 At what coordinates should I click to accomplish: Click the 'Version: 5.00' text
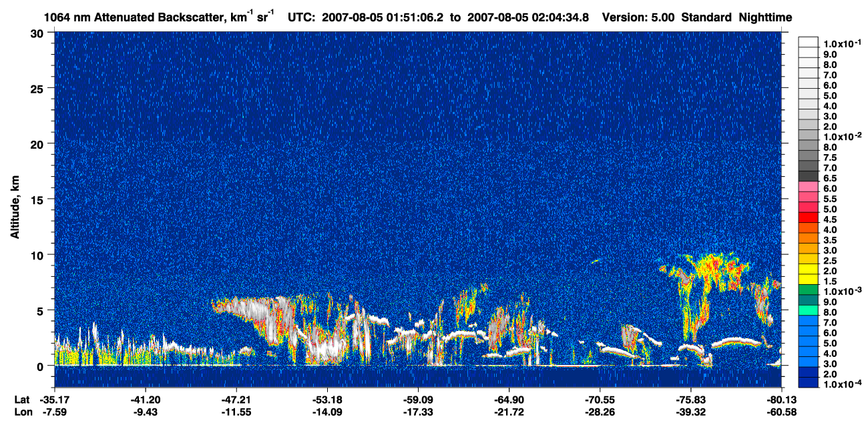tap(638, 17)
